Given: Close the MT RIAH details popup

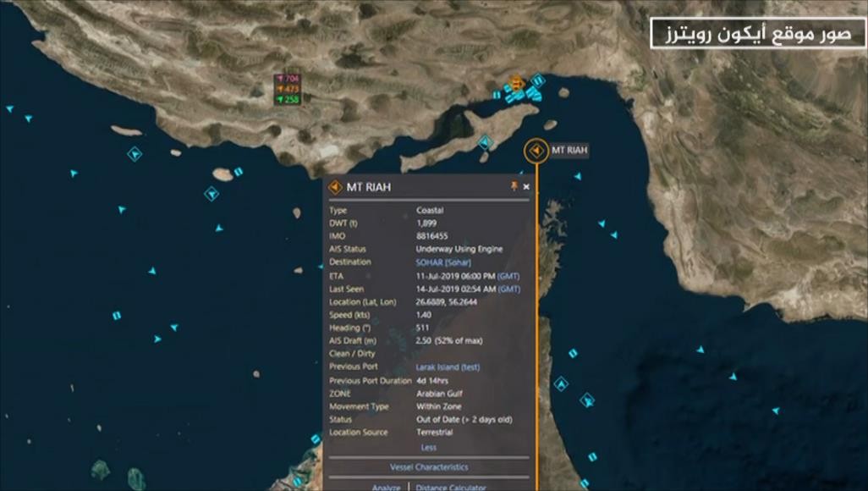Looking at the screenshot, I should [526, 186].
